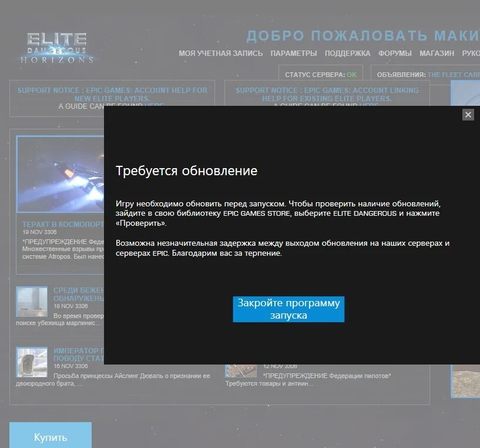Open support notice about account linking
480x448 pixels.
(x=327, y=95)
